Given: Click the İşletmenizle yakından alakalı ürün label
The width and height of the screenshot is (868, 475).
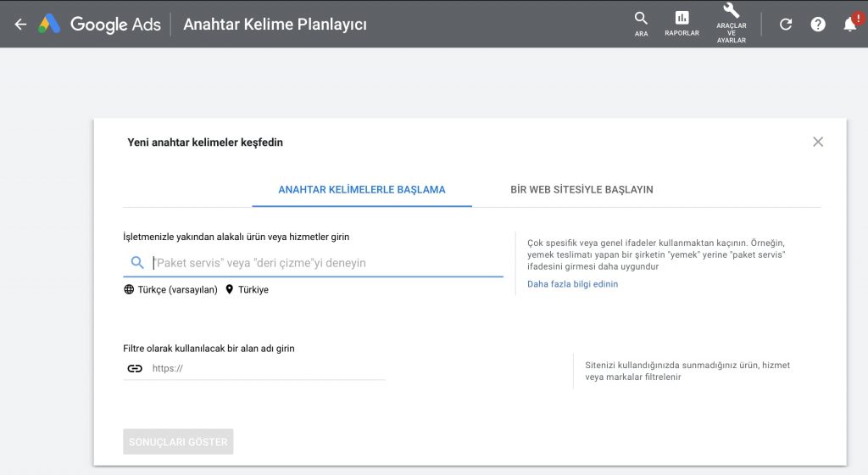Looking at the screenshot, I should [236, 237].
